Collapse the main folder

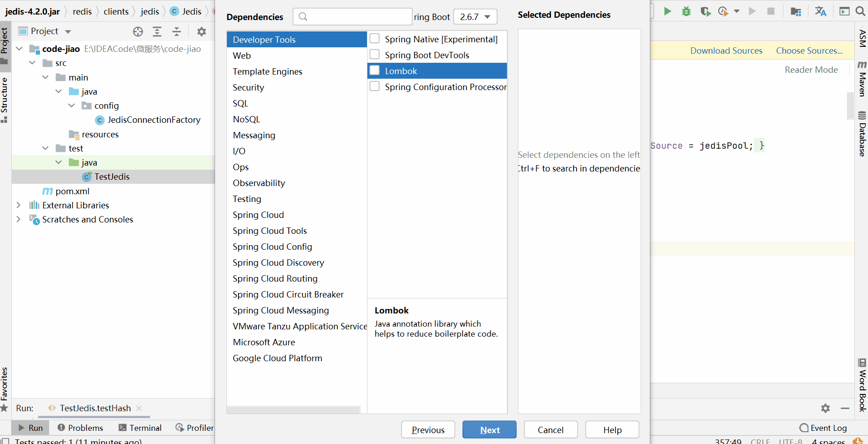[45, 77]
